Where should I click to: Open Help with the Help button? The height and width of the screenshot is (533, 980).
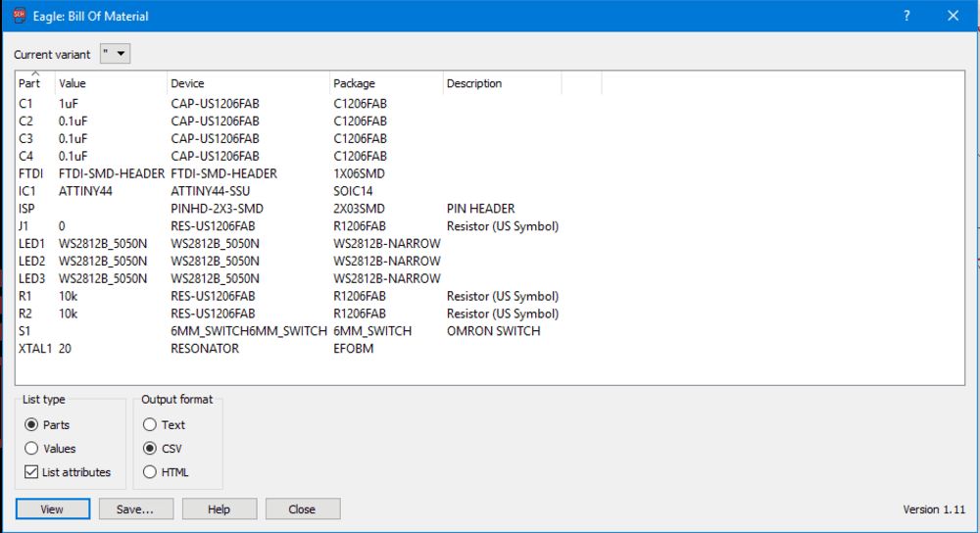click(220, 509)
